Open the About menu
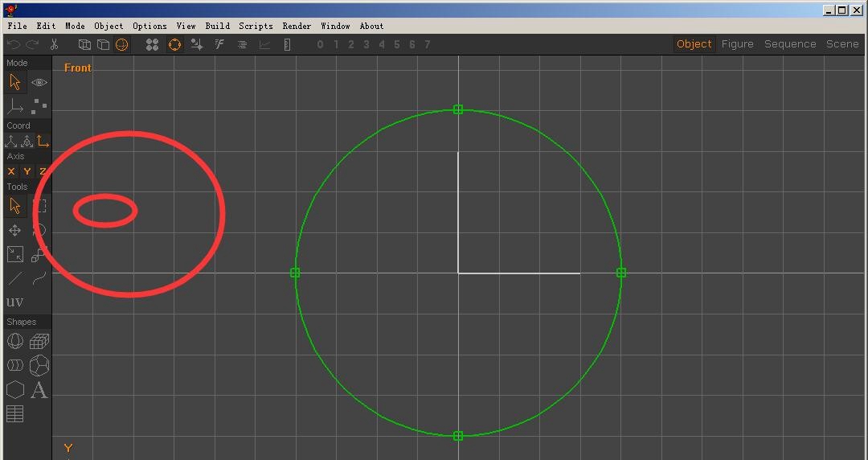This screenshot has height=460, width=868. coord(371,26)
